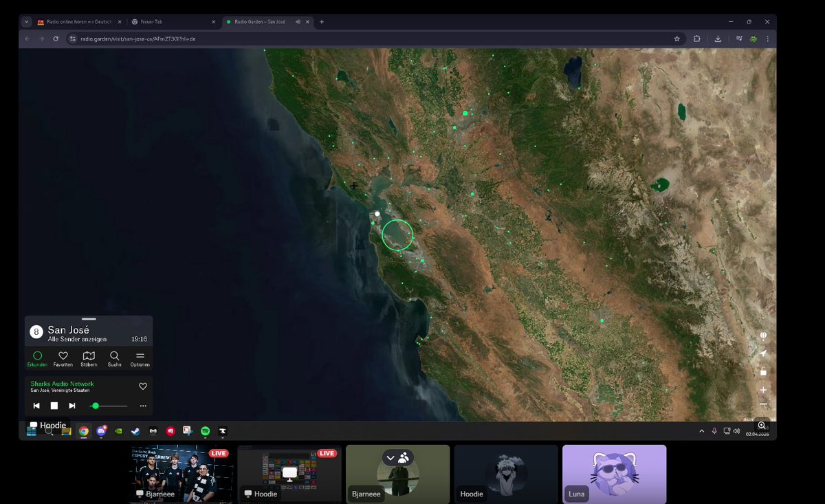Open Steam from the taskbar

[x=135, y=431]
